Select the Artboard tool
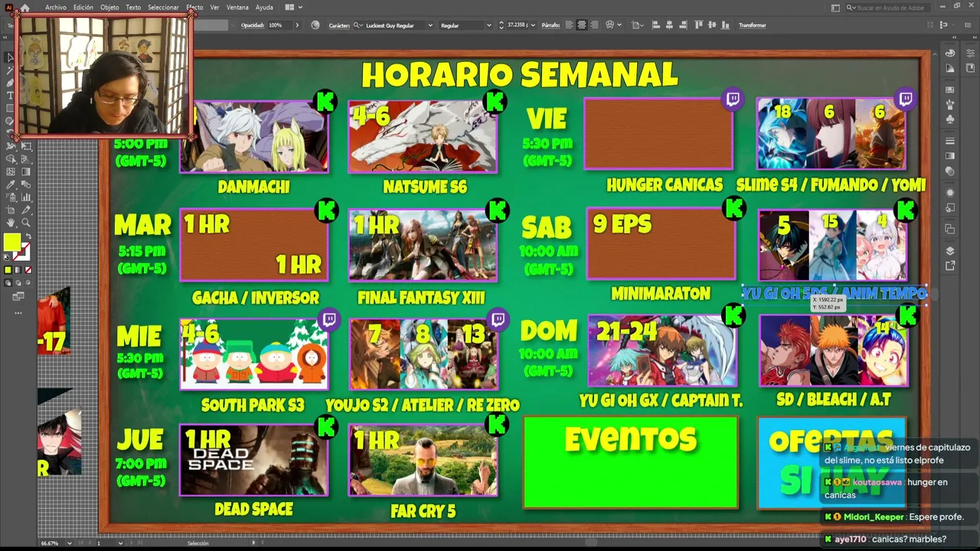The height and width of the screenshot is (551, 980). point(11,210)
